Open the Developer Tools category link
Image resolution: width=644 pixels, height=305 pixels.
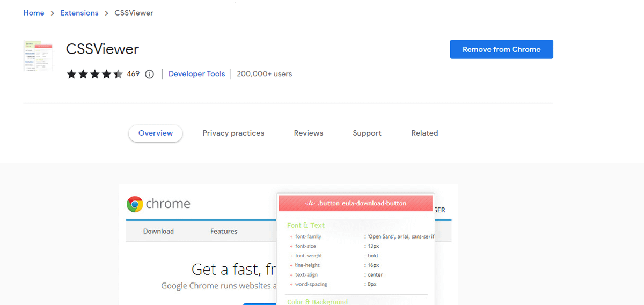tap(197, 74)
